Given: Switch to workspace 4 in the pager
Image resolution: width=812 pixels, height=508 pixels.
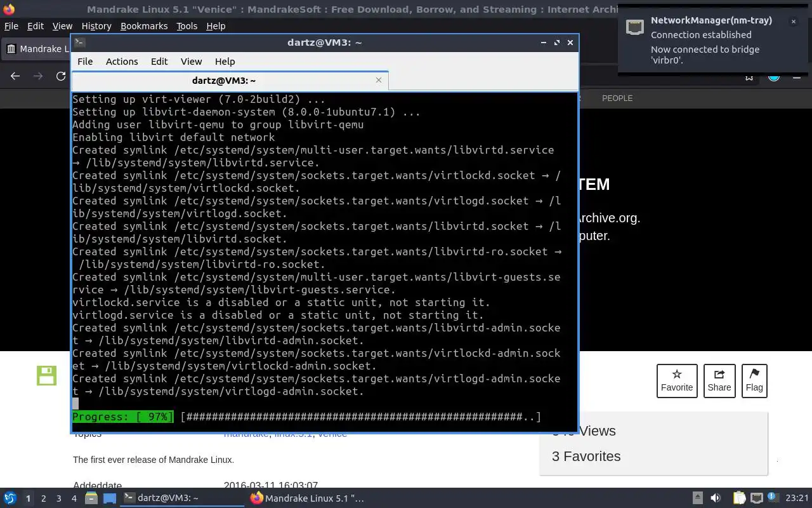Looking at the screenshot, I should [74, 498].
